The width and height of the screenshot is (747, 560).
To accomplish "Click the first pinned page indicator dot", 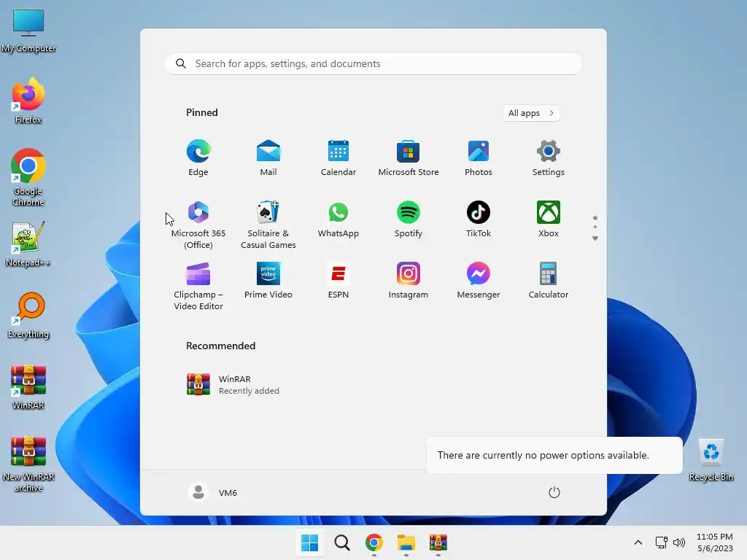I will 595,218.
